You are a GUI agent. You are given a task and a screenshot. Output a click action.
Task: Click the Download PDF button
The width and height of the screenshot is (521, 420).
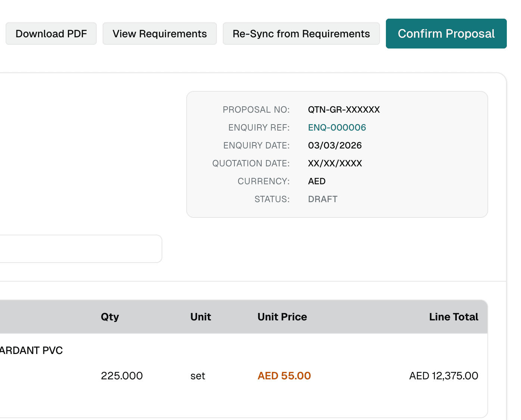point(51,34)
